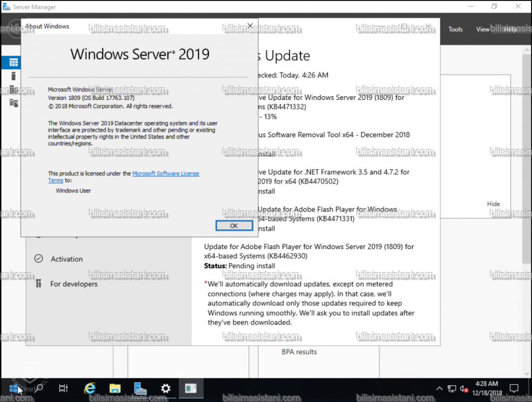Open the Windows Start menu
This screenshot has width=532, height=402.
14,388
